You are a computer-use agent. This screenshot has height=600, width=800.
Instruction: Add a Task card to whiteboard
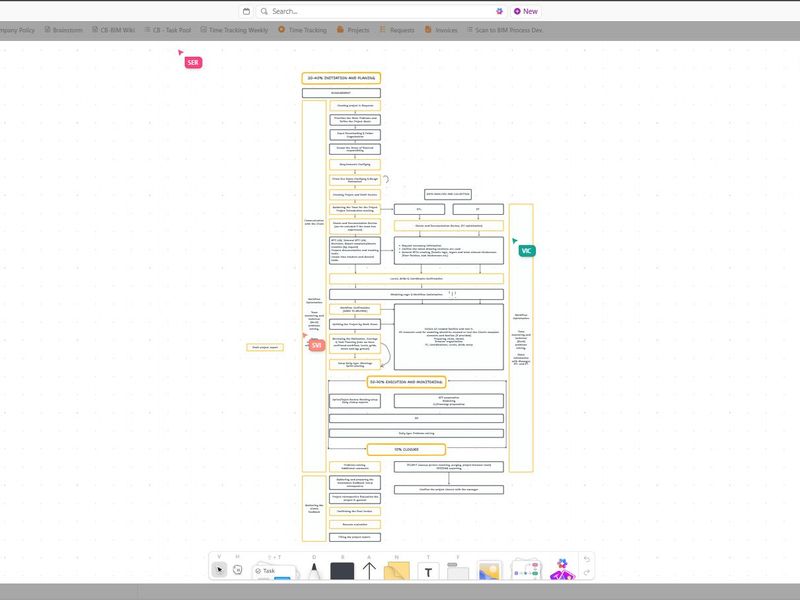coord(273,571)
